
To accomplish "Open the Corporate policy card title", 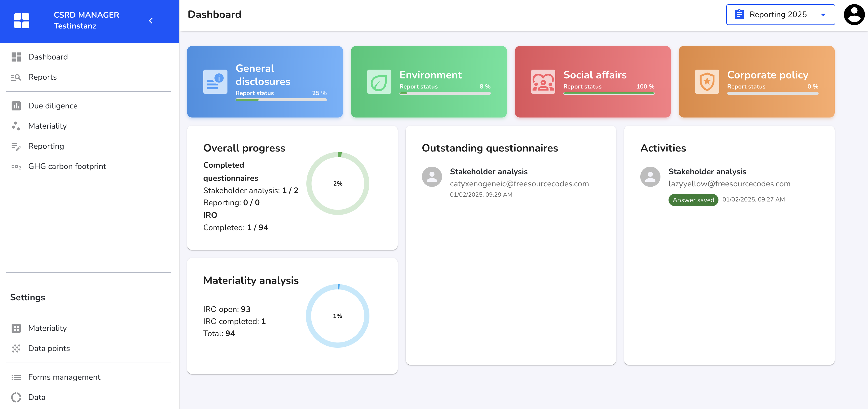I will 768,75.
